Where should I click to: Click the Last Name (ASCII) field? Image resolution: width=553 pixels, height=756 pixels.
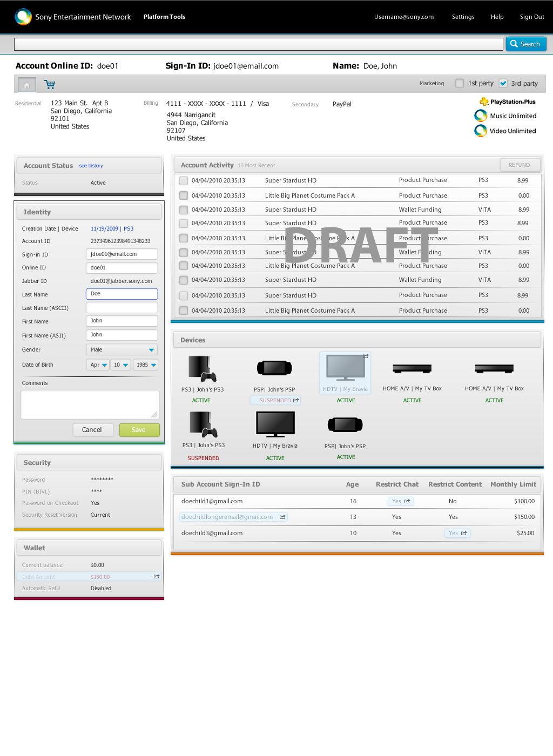(x=122, y=308)
